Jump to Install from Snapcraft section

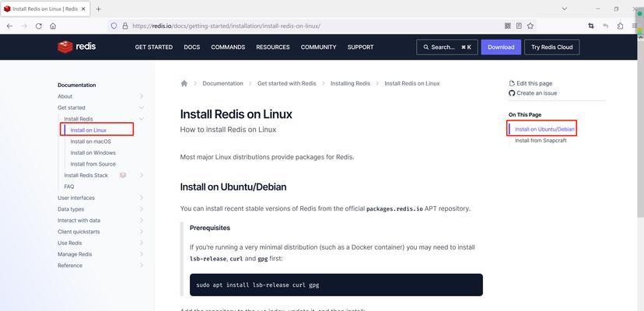tap(541, 141)
